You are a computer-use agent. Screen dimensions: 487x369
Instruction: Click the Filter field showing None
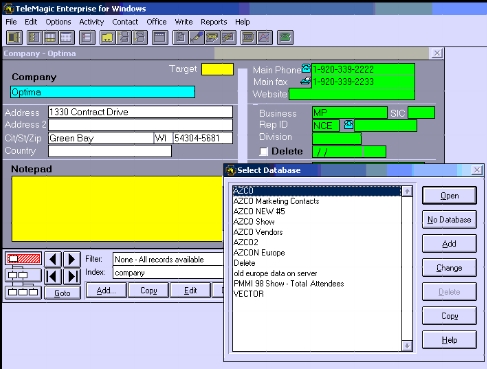168,259
